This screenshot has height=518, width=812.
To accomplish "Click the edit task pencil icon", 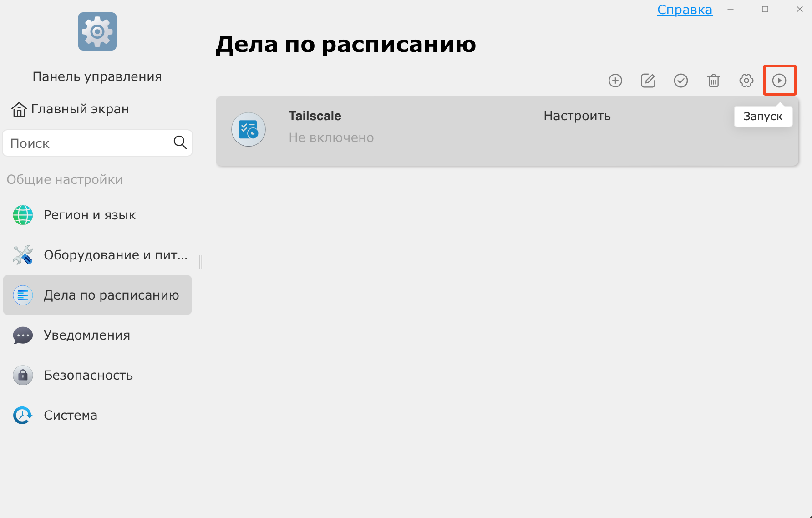I will [x=648, y=81].
